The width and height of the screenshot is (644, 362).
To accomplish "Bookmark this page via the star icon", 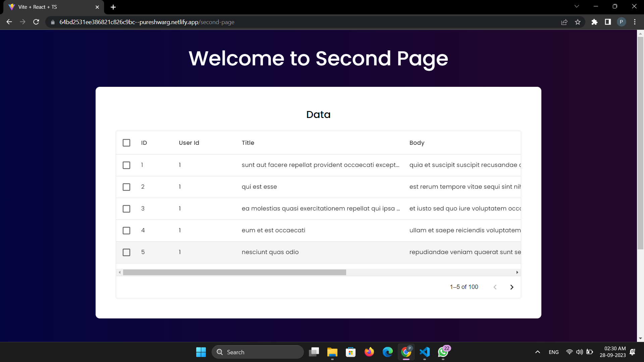I will (578, 22).
